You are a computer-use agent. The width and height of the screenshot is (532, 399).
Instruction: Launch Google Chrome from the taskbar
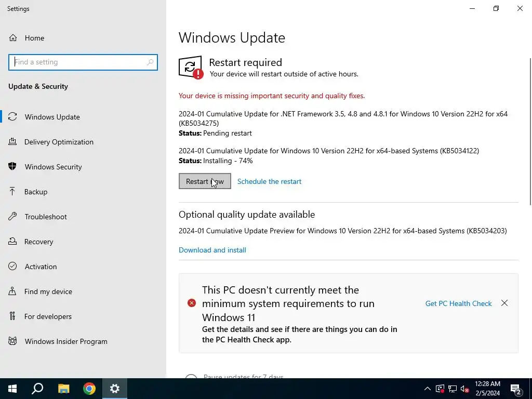coord(89,389)
